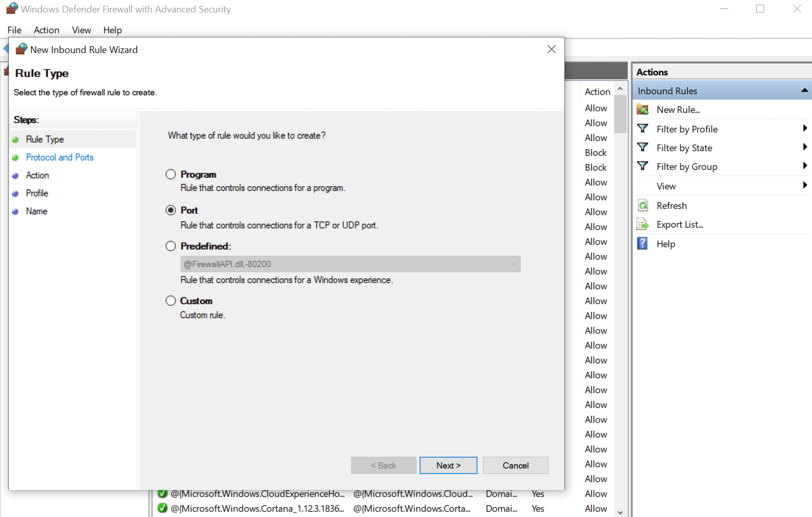
Task: Click the blue Help question mark icon
Action: [x=643, y=243]
